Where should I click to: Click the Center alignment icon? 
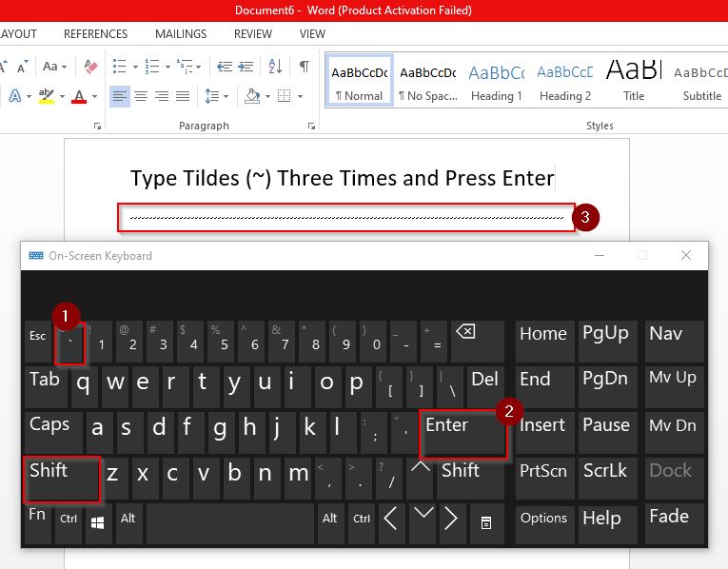[x=141, y=96]
